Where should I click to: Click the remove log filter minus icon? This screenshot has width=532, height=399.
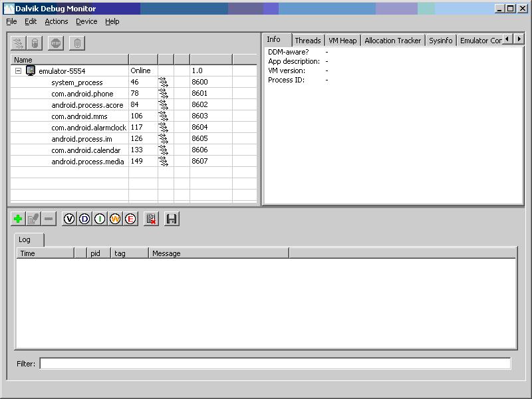(49, 219)
